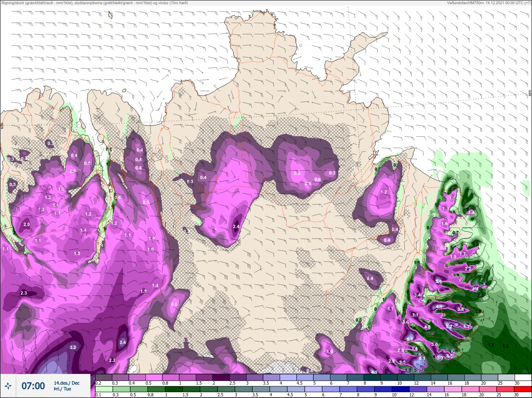Pick the grey-purple 0.2 swatch in top legend row
532x398 pixels.
coord(103,378)
